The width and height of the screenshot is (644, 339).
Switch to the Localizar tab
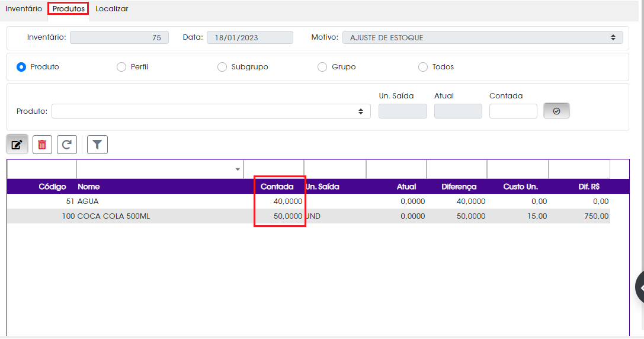(x=112, y=9)
